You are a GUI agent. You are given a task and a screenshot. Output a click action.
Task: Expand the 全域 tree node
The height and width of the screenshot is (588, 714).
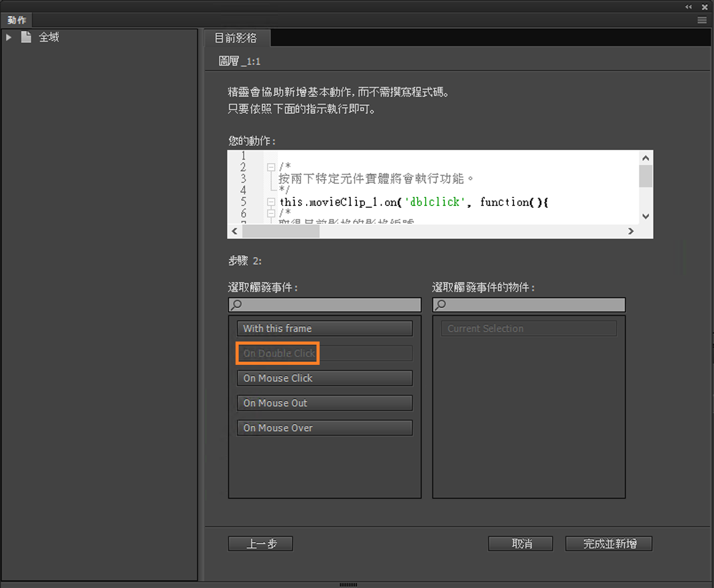[9, 37]
